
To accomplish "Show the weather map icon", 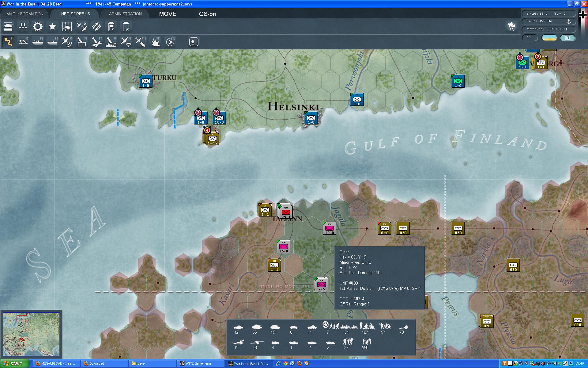I will 67,27.
